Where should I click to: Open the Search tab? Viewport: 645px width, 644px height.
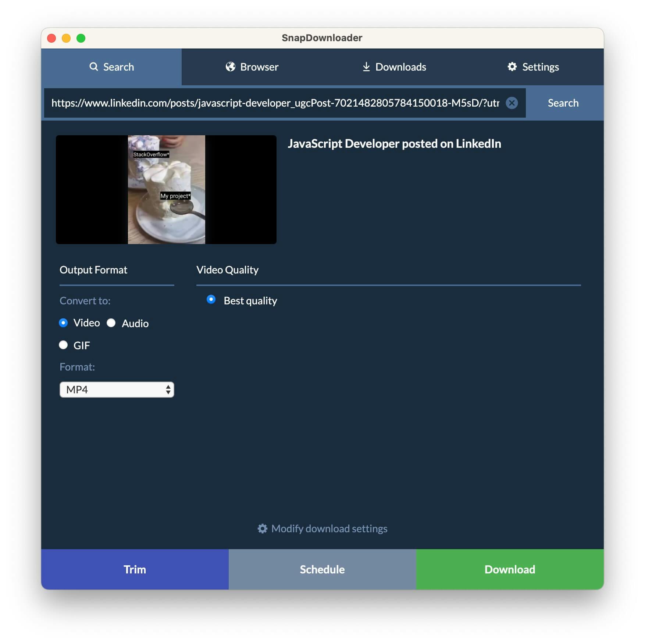pos(111,67)
